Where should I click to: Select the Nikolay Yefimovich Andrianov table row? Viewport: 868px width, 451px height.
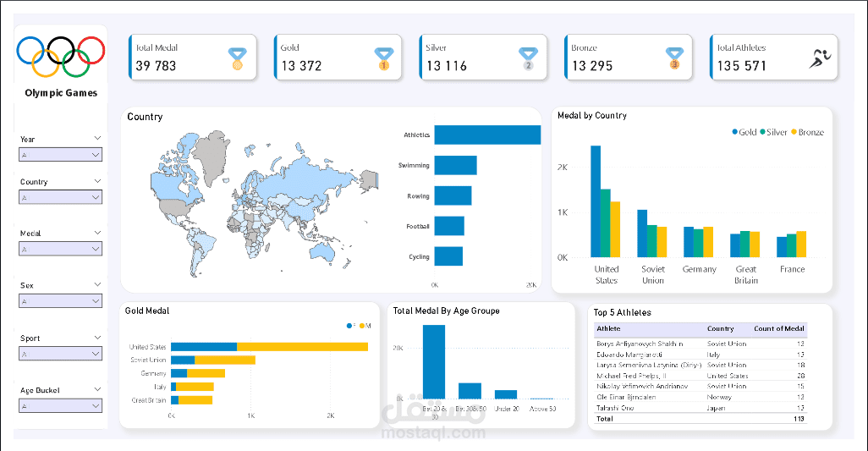[x=700, y=386]
